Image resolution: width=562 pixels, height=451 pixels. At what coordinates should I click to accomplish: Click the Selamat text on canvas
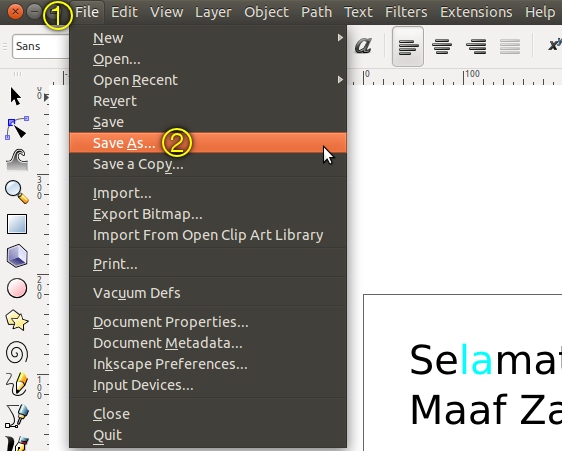tap(486, 360)
